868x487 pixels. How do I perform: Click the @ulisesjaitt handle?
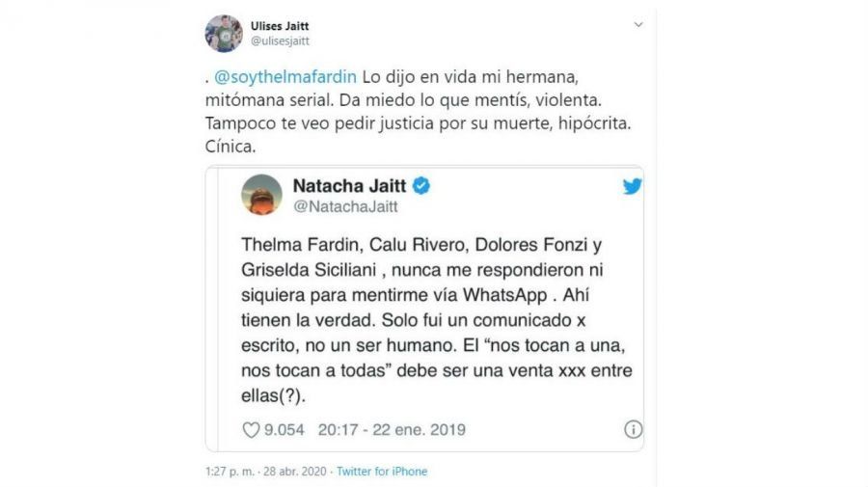(280, 41)
